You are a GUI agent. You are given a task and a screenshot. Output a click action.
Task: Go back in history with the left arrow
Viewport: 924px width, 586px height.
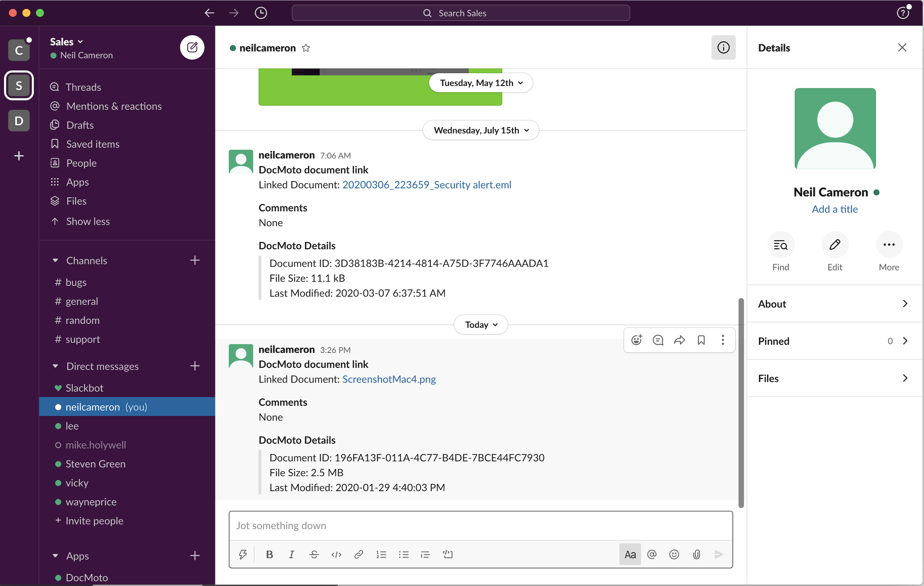(x=209, y=13)
